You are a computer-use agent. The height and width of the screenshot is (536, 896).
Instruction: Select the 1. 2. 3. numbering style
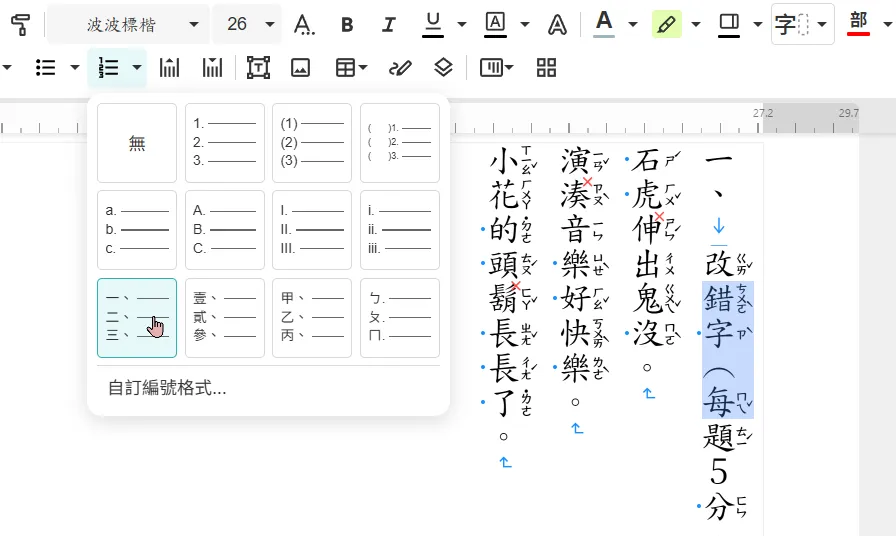tap(225, 143)
